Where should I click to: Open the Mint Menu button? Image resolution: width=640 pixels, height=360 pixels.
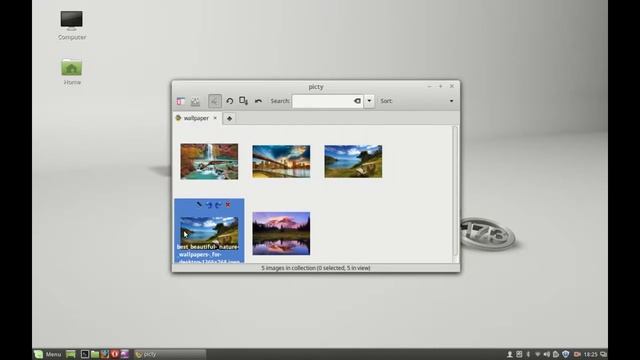pyautogui.click(x=48, y=354)
